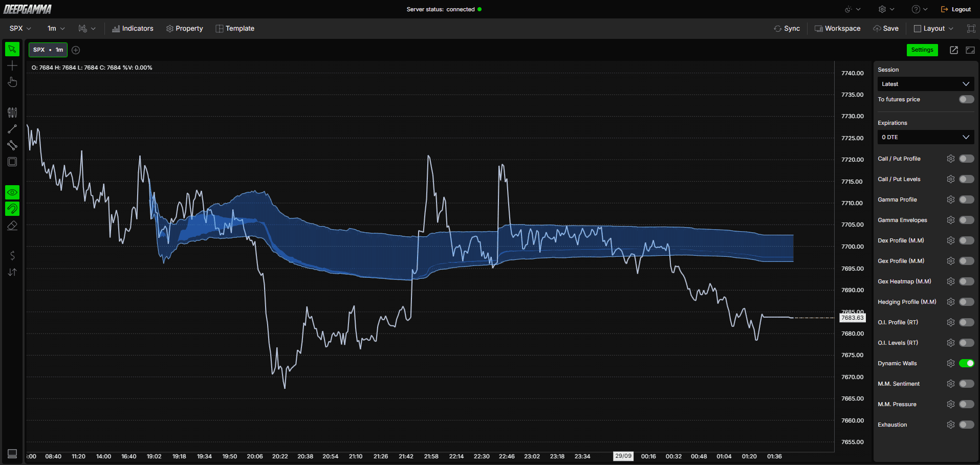The width and height of the screenshot is (980, 465).
Task: Open Gex Heatmap gear settings
Action: (951, 281)
